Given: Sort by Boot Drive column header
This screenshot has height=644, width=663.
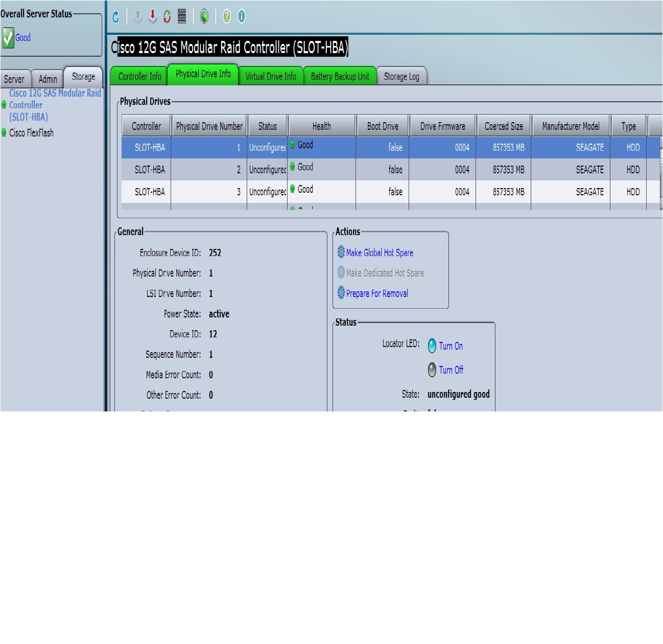Looking at the screenshot, I should pos(383,126).
